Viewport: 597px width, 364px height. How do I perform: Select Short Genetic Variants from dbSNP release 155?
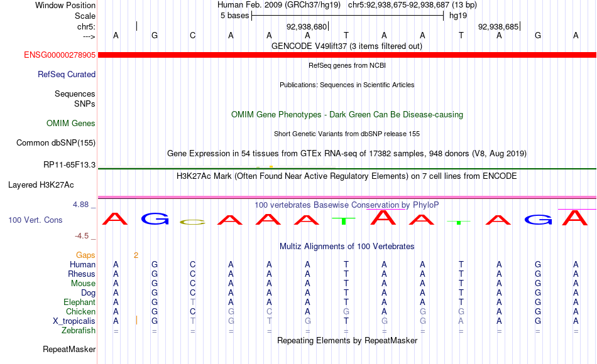click(347, 134)
